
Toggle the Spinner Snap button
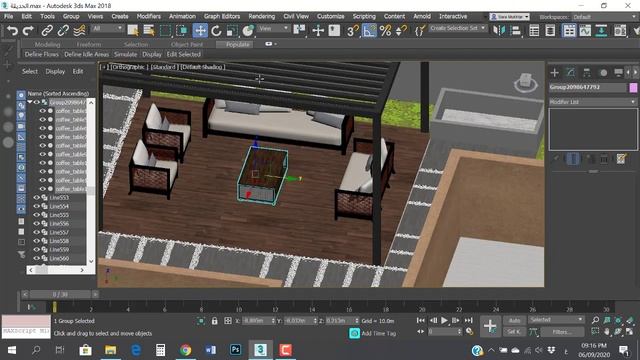pos(401,31)
